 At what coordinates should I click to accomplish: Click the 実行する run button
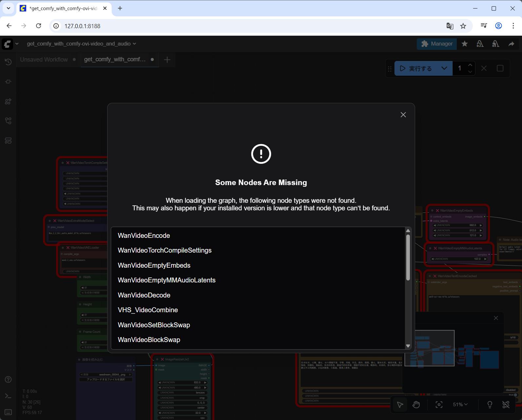pyautogui.click(x=416, y=68)
